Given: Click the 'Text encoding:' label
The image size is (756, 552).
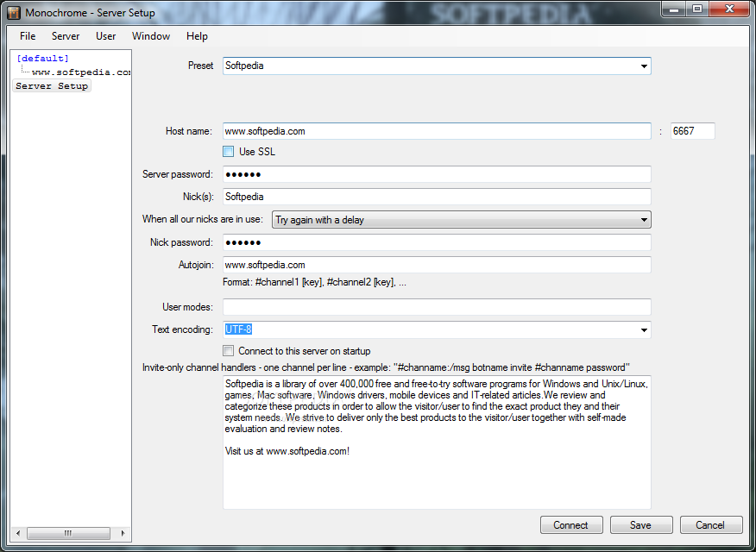Looking at the screenshot, I should click(182, 329).
